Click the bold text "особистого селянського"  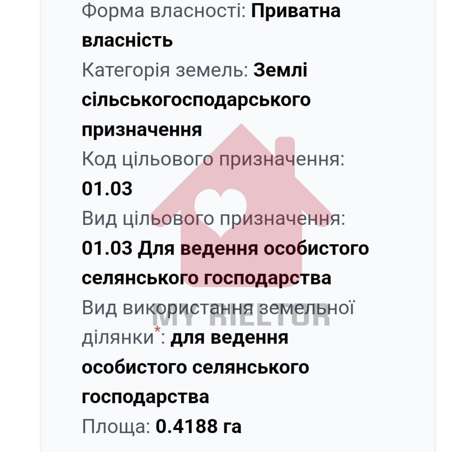tap(195, 367)
